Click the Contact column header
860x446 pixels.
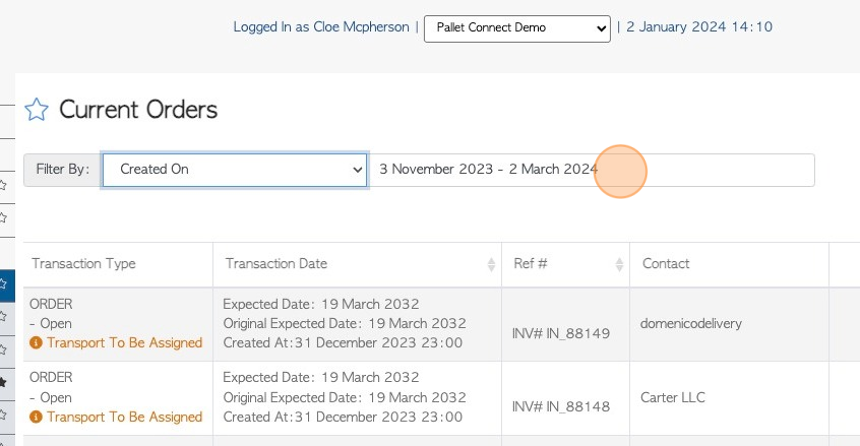click(666, 264)
